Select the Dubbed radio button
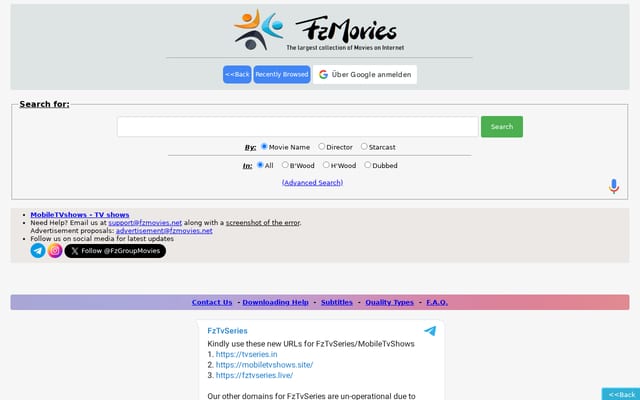The width and height of the screenshot is (640, 400). [368, 165]
